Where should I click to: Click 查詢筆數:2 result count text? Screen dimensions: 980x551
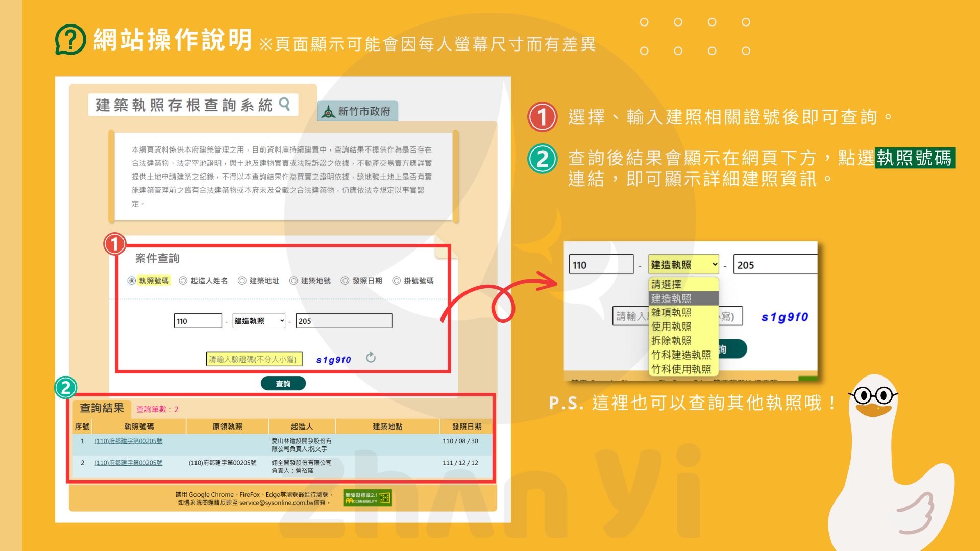pos(157,409)
